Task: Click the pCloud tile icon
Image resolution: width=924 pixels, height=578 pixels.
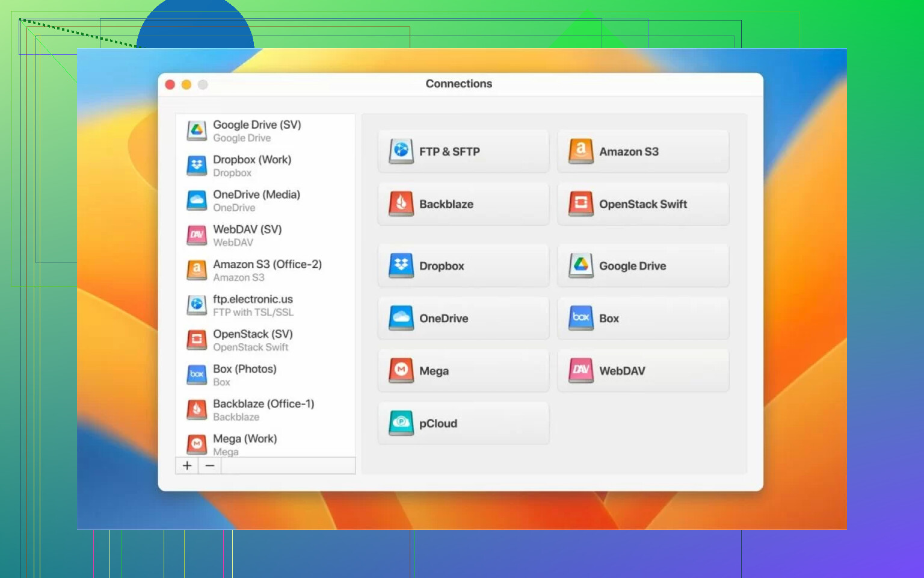Action: coord(401,423)
